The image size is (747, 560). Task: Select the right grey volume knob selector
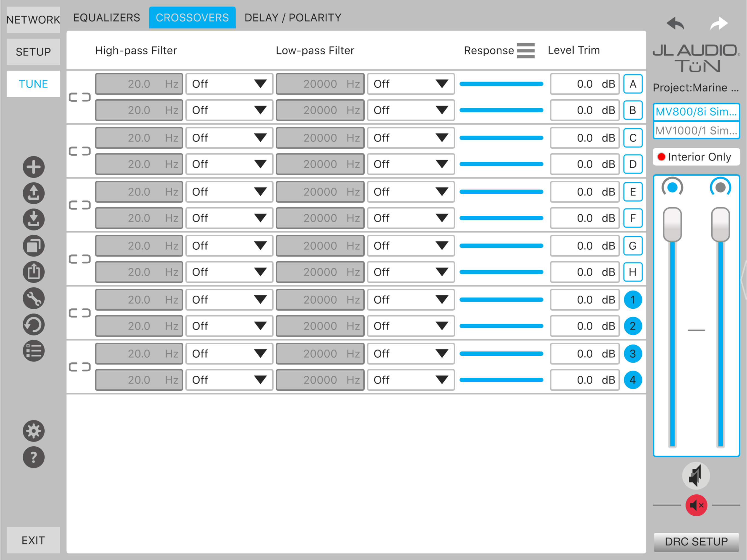(720, 187)
